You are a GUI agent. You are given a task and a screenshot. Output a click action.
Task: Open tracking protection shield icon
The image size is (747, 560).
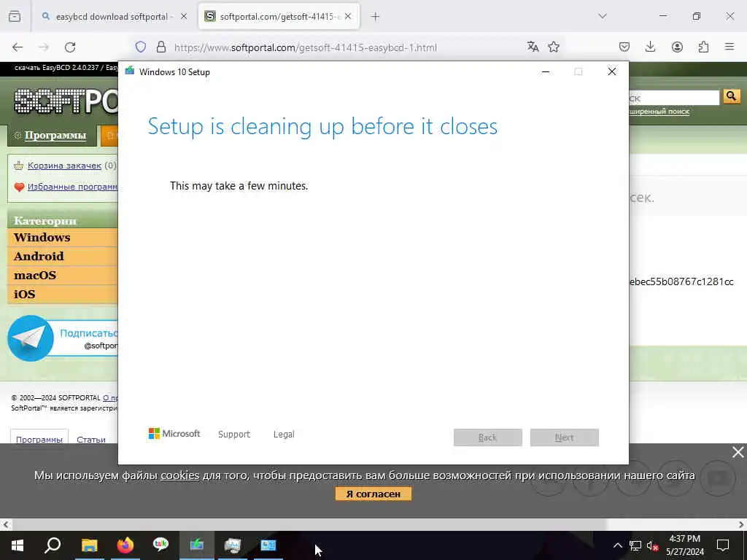click(x=141, y=47)
